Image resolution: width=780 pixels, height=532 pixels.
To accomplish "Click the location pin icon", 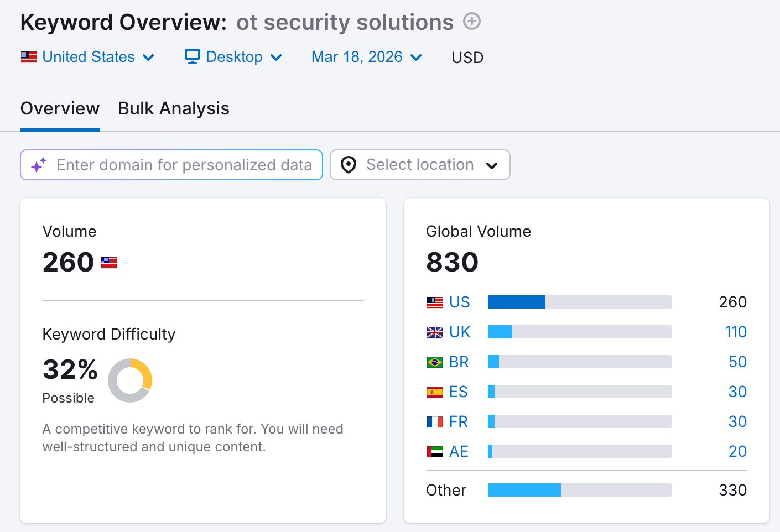I will coord(349,165).
